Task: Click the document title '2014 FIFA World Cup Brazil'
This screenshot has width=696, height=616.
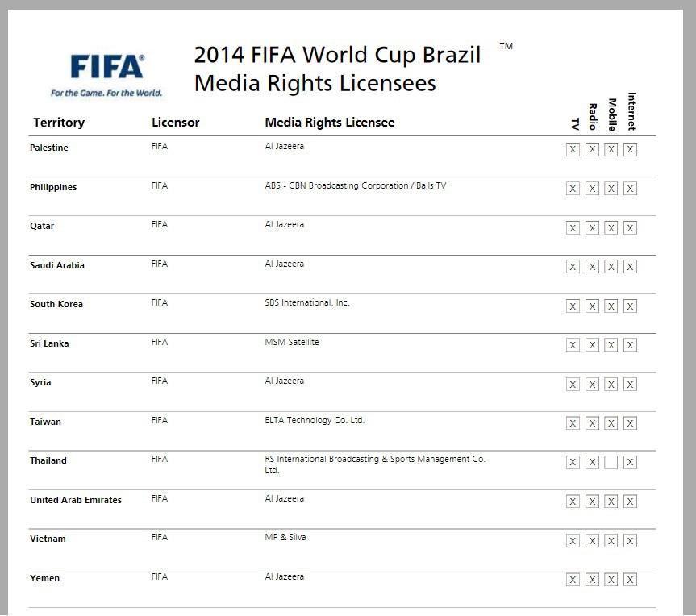Action: pos(337,56)
